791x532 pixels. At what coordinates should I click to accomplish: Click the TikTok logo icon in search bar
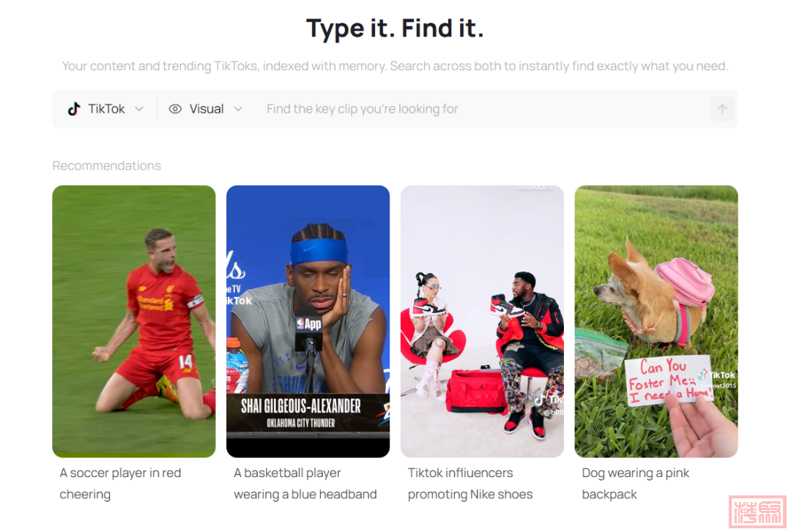point(74,109)
